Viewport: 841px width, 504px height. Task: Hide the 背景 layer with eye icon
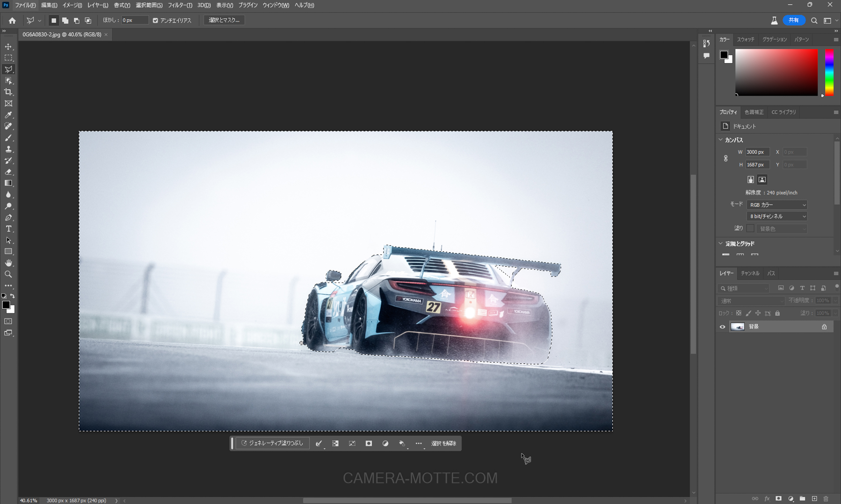click(722, 327)
